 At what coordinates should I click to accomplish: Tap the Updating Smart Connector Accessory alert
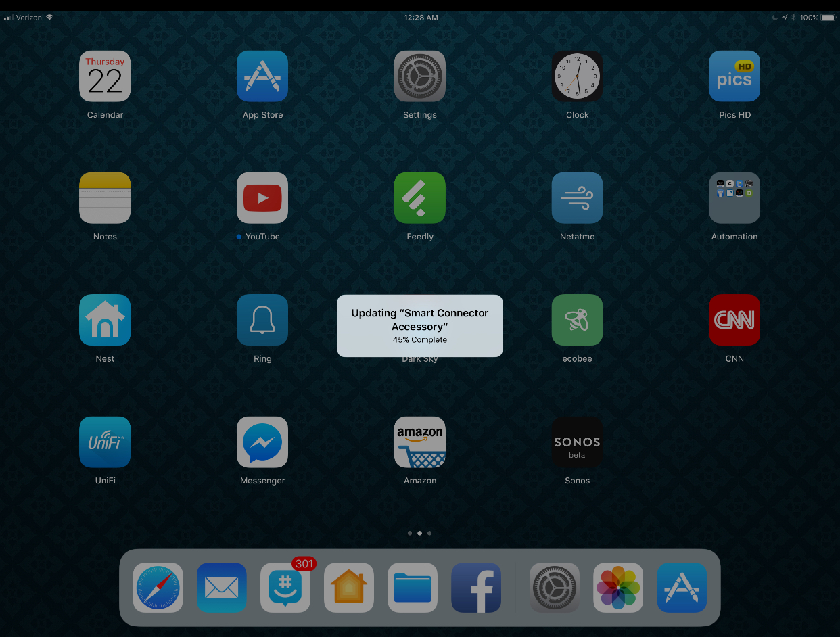[420, 326]
